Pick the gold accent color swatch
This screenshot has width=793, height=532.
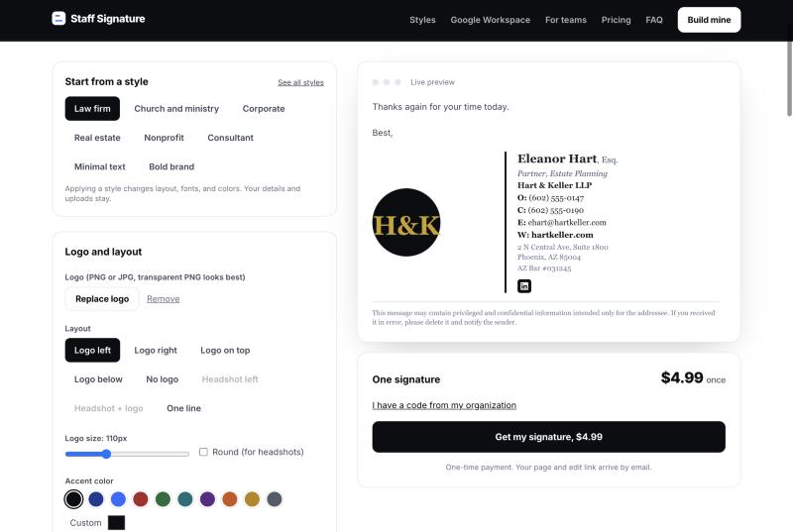click(x=252, y=499)
